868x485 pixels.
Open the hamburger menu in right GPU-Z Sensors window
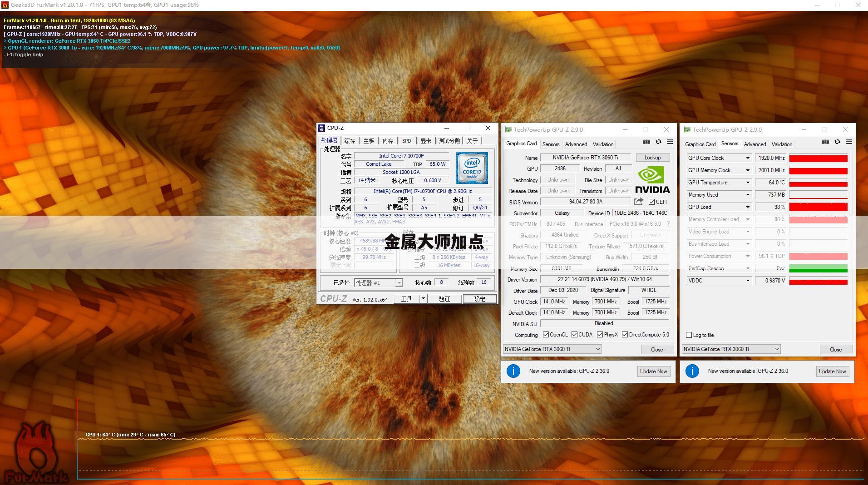click(848, 142)
